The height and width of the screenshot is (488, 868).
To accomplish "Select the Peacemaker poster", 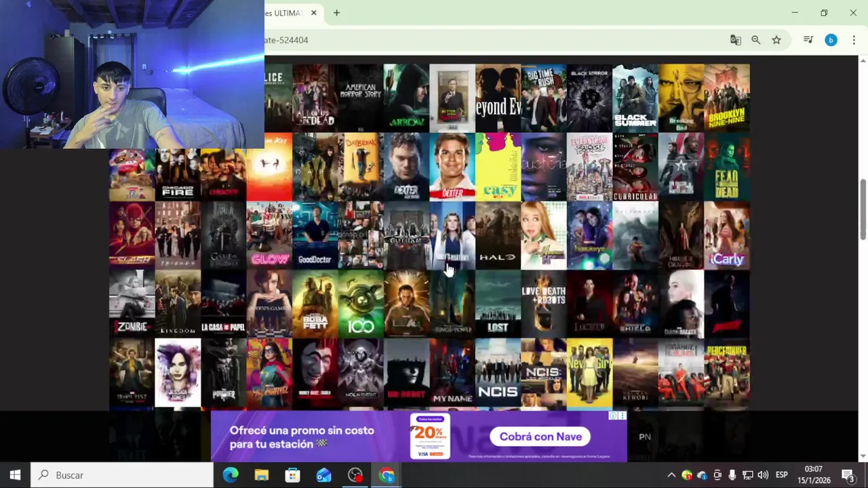I will click(727, 372).
